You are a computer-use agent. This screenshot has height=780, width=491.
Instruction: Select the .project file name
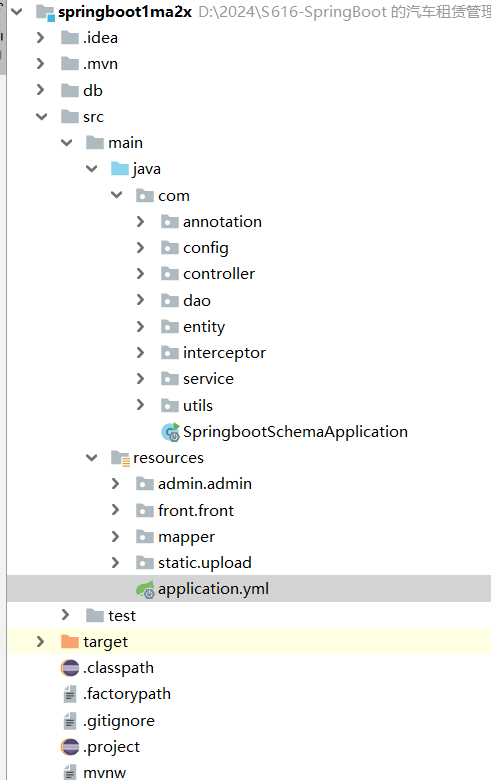click(111, 747)
